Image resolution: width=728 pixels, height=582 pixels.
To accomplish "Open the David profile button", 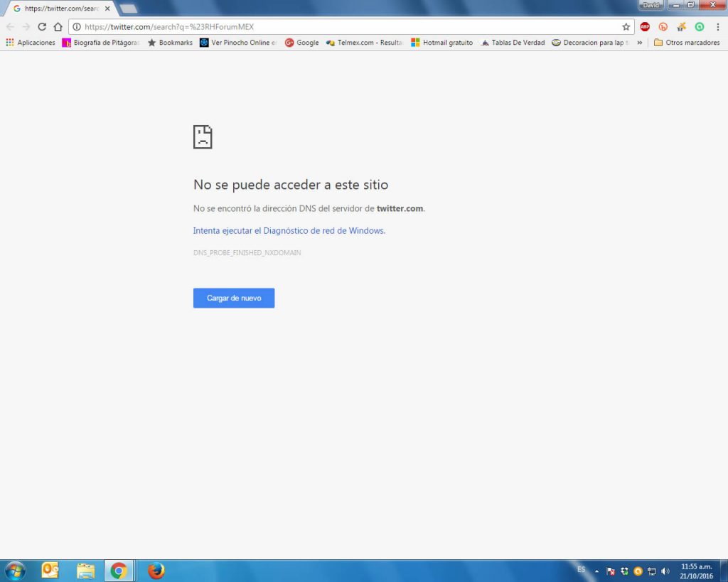I will 651,5.
